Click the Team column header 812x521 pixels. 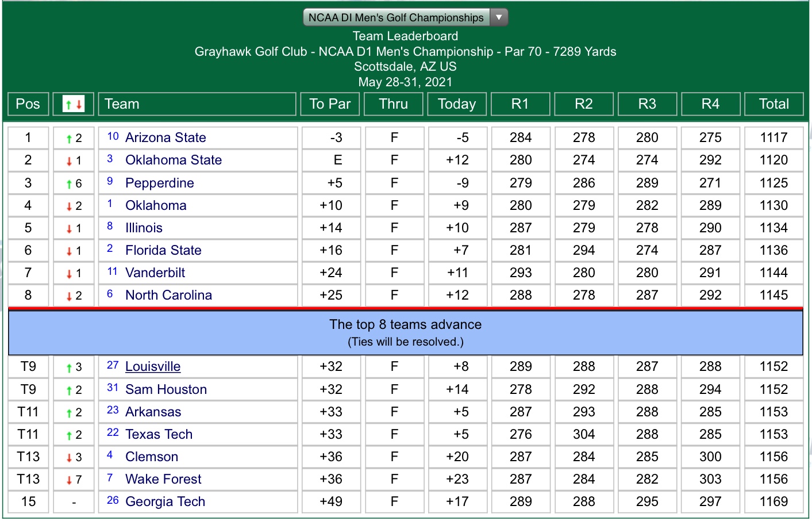(197, 104)
